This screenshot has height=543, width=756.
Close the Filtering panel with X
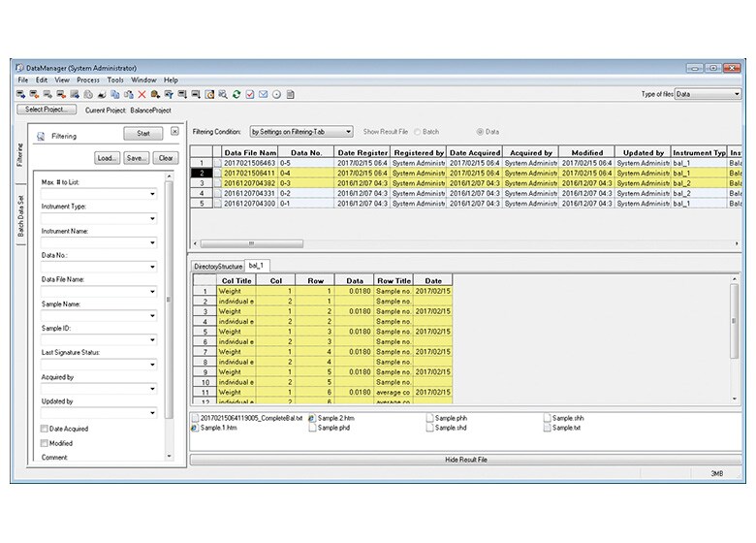coord(174,131)
